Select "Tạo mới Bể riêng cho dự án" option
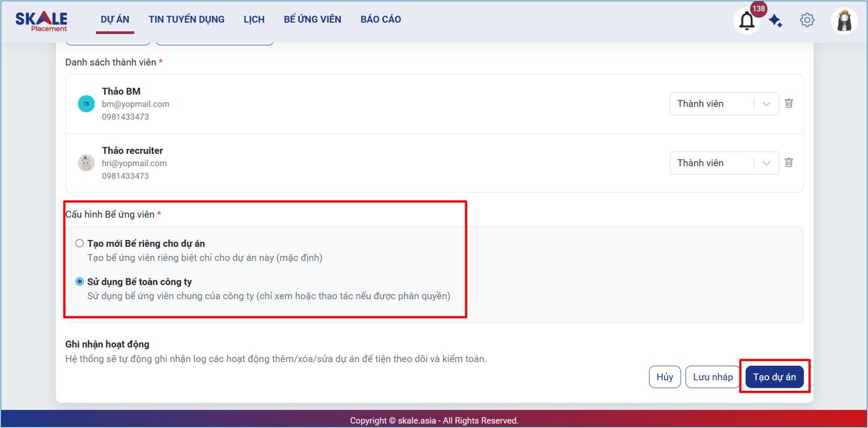Image resolution: width=868 pixels, height=428 pixels. click(x=79, y=243)
